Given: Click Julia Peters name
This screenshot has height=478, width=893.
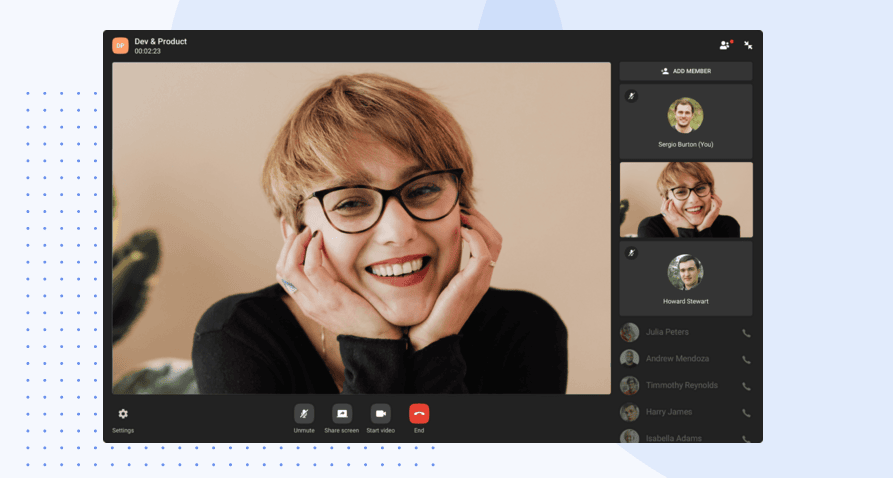Looking at the screenshot, I should tap(667, 332).
